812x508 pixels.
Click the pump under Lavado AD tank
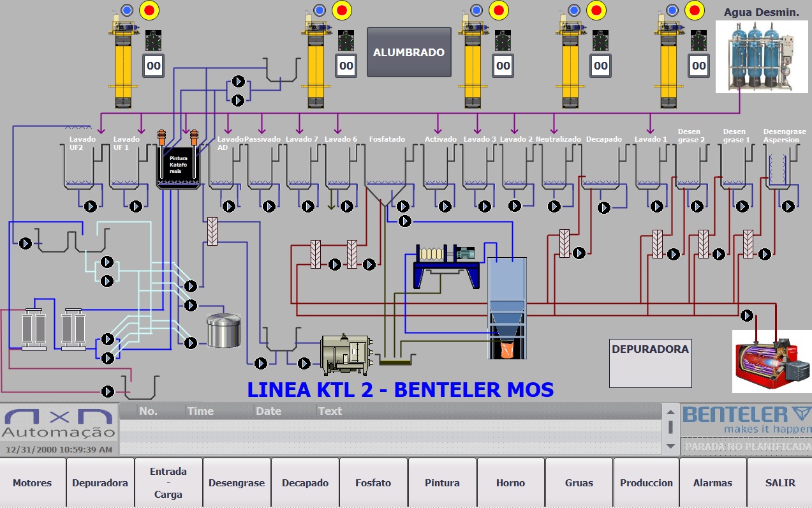coord(229,206)
